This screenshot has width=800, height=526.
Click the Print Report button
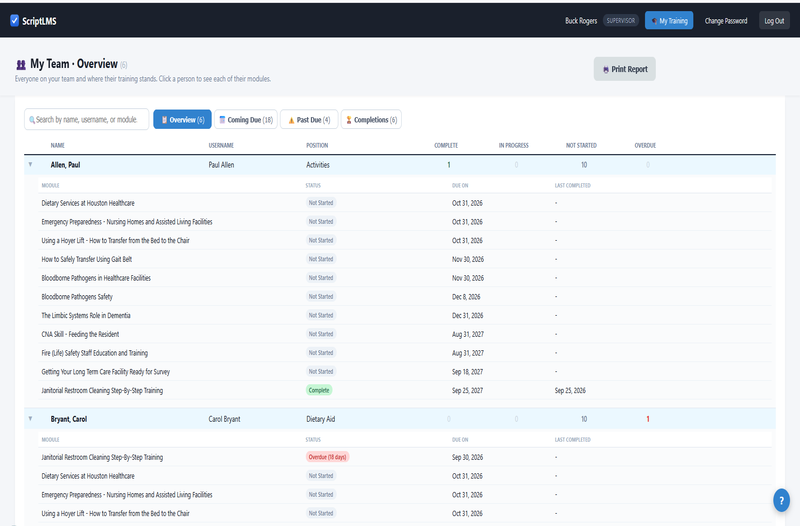coord(624,69)
